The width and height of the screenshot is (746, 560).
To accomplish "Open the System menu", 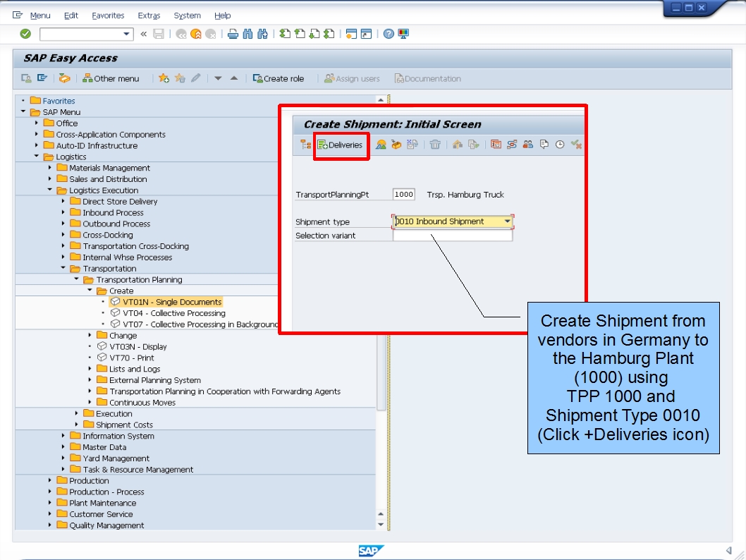I will 187,16.
